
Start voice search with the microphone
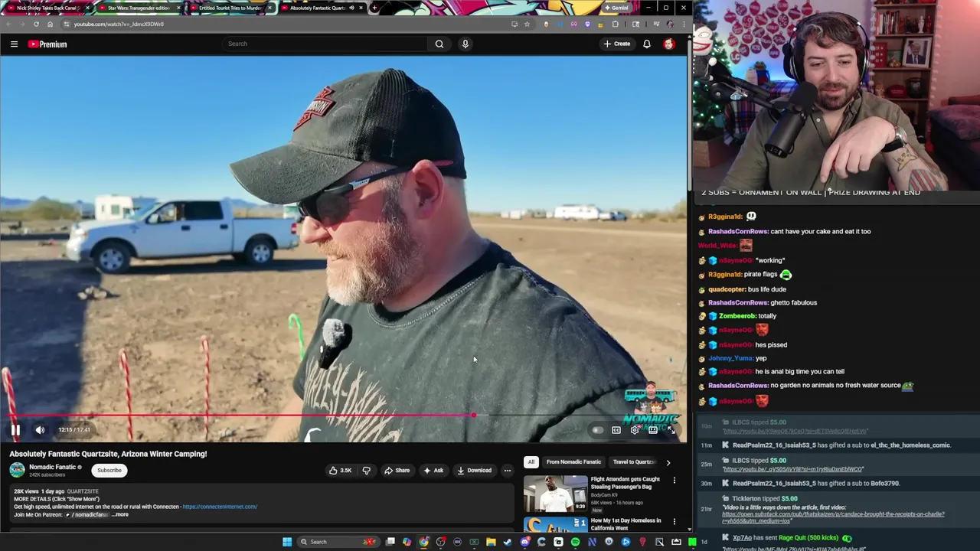point(465,44)
